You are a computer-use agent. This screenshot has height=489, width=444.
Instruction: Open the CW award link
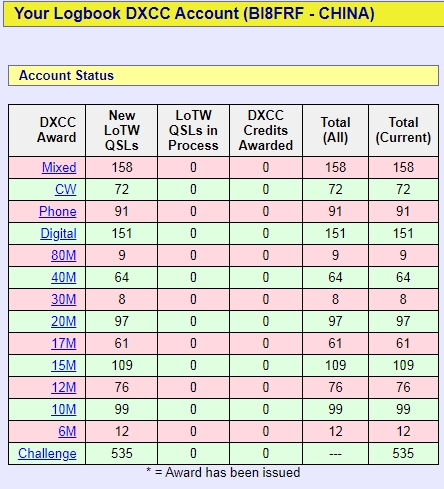point(66,189)
